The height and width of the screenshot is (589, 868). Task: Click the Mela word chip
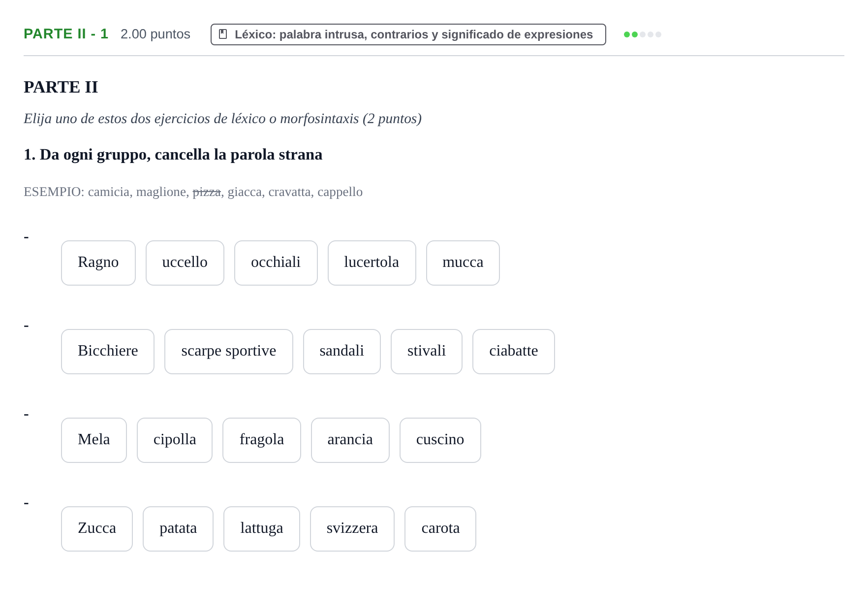coord(94,440)
